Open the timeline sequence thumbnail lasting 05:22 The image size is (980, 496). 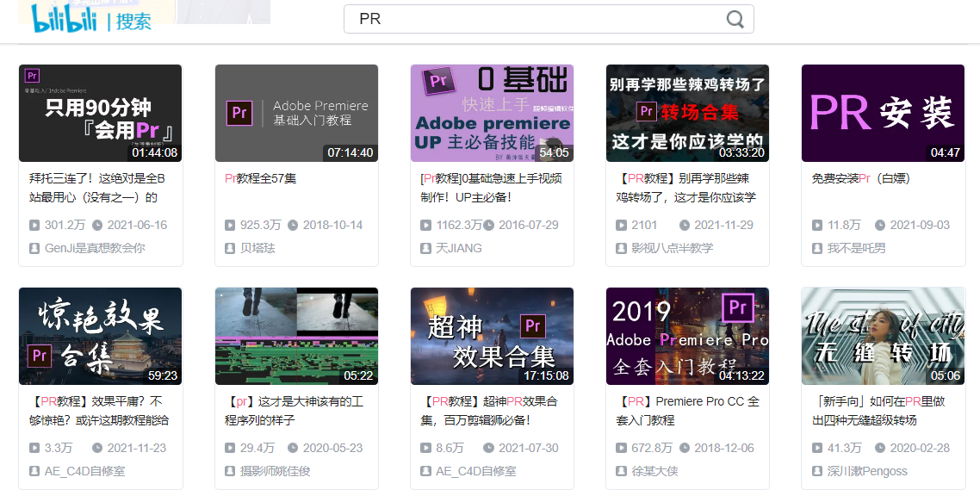[296, 336]
